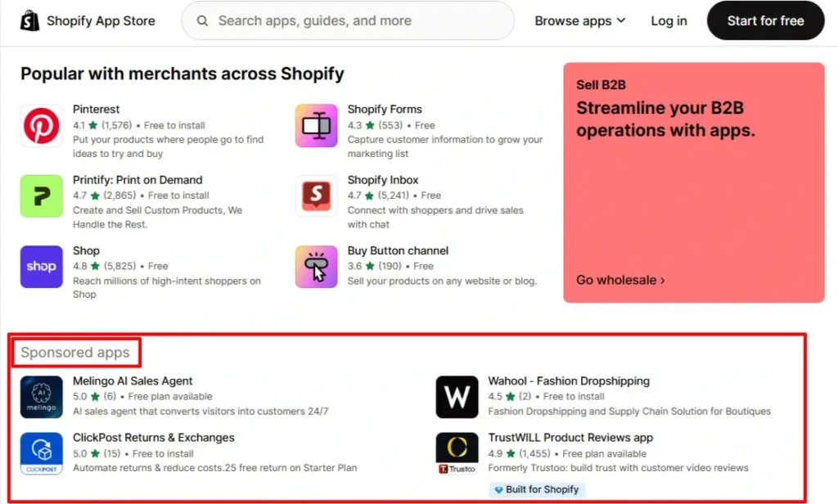Click the Built for Shopify badge
The image size is (838, 504).
[537, 489]
